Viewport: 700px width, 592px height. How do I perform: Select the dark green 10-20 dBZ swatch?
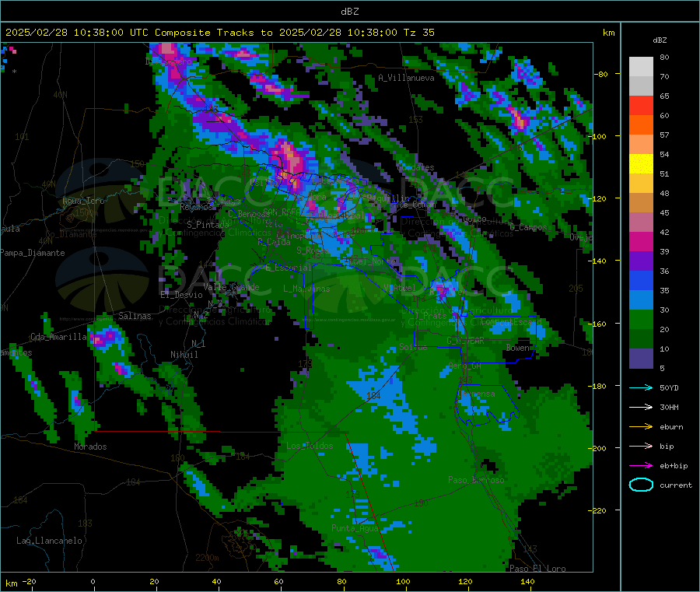641,339
